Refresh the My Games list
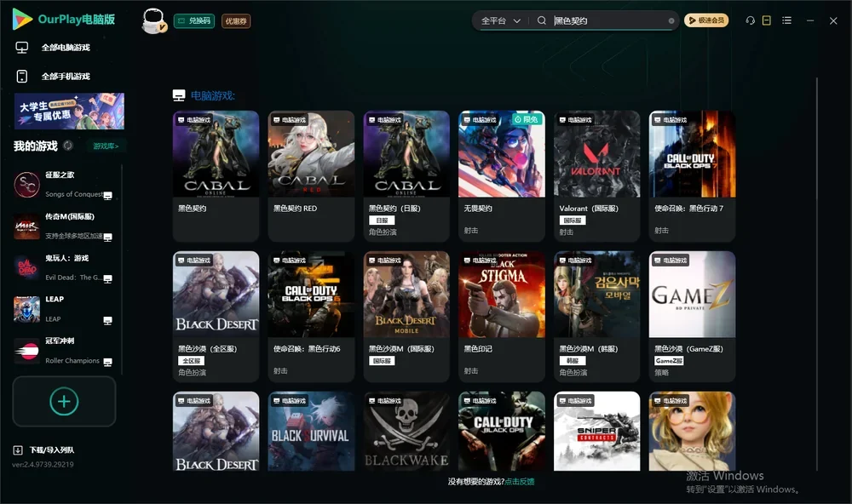This screenshot has height=504, width=852. [x=68, y=146]
